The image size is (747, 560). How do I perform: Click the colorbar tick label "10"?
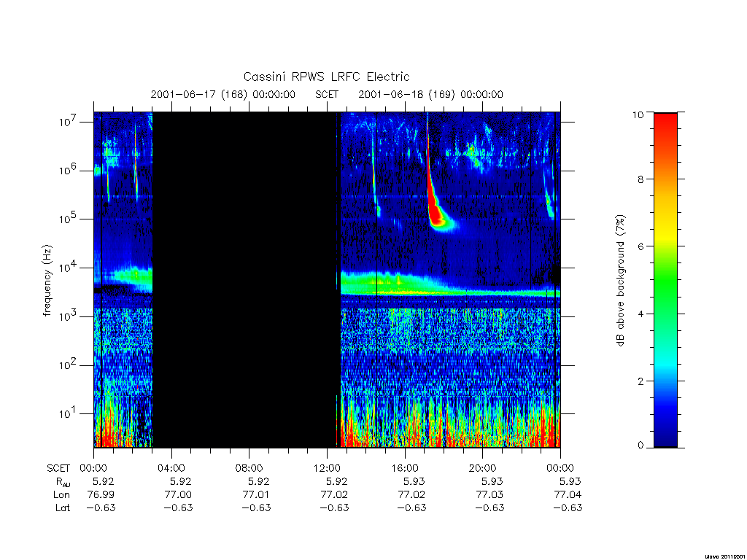(638, 114)
